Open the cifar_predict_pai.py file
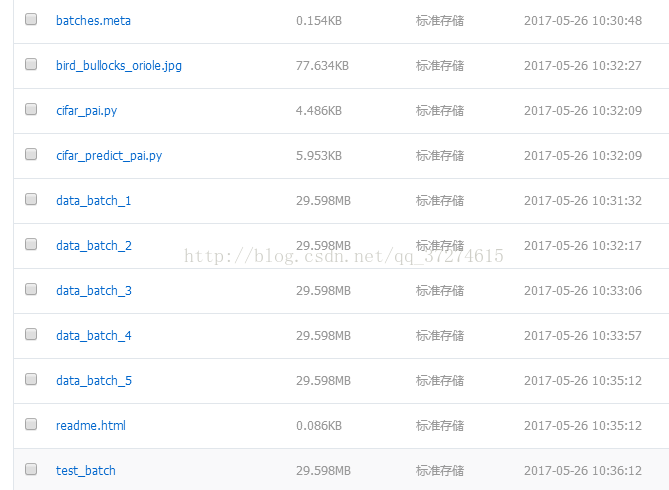Viewport: 669px width, 490px height. point(109,156)
